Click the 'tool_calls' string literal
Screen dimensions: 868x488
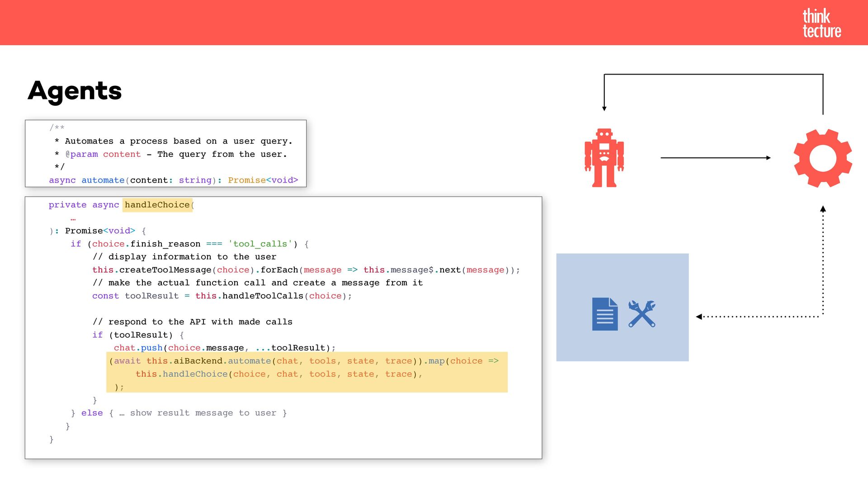(x=260, y=244)
